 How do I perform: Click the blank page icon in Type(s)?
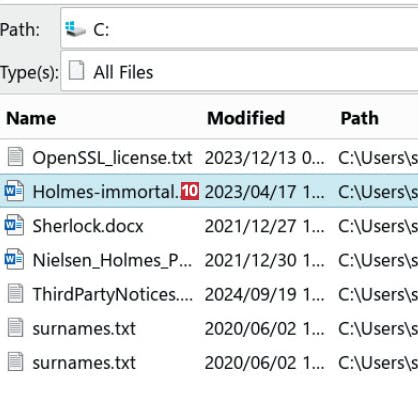click(x=76, y=70)
